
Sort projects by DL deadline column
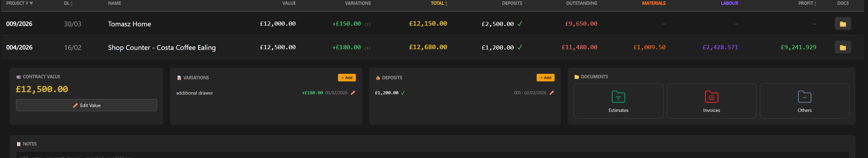[68, 3]
